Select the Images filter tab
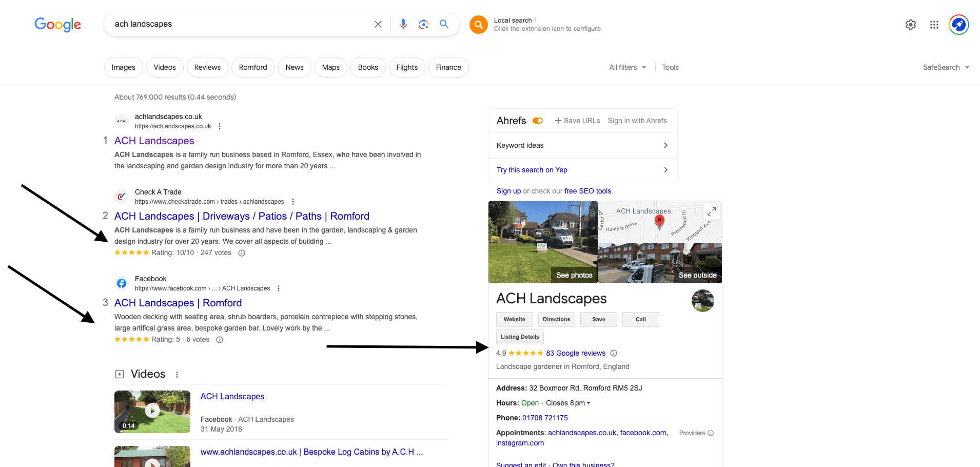 pyautogui.click(x=124, y=67)
